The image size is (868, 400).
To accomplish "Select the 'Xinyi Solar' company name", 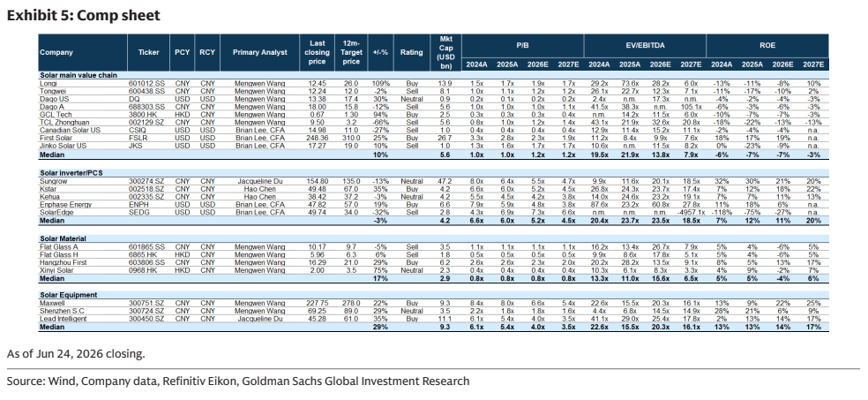I will click(x=57, y=270).
